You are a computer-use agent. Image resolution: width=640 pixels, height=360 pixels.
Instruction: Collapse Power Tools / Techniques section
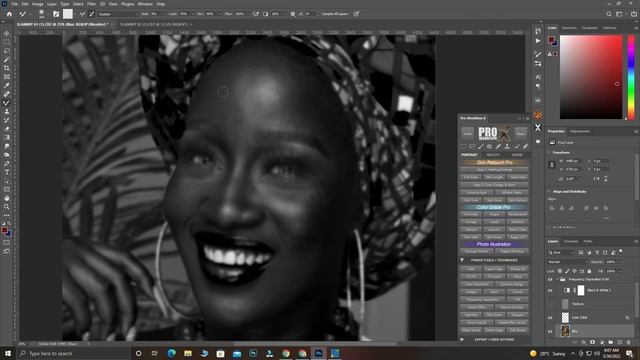point(462,260)
